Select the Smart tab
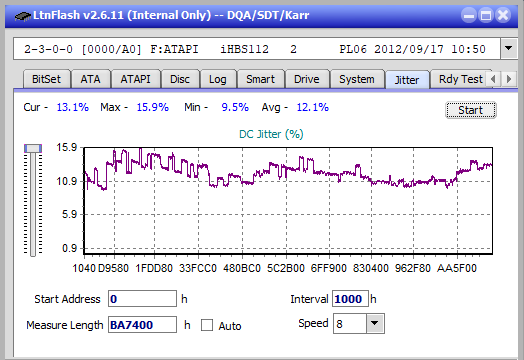 [260, 79]
